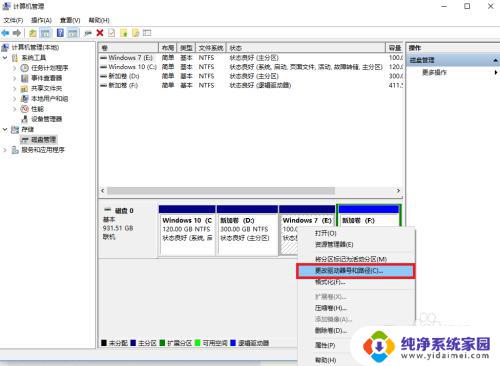This screenshot has height=366, width=500.
Task: Choose 将分区标记为活动分区(M) context entry
Action: click(356, 259)
